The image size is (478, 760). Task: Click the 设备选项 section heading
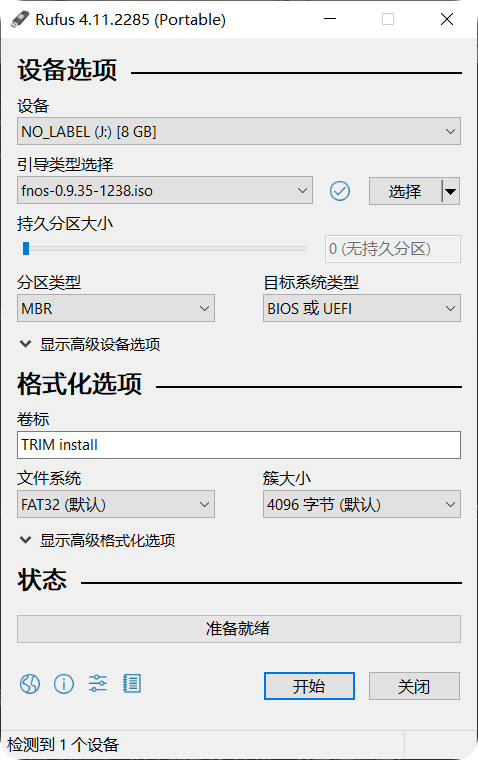coord(67,69)
